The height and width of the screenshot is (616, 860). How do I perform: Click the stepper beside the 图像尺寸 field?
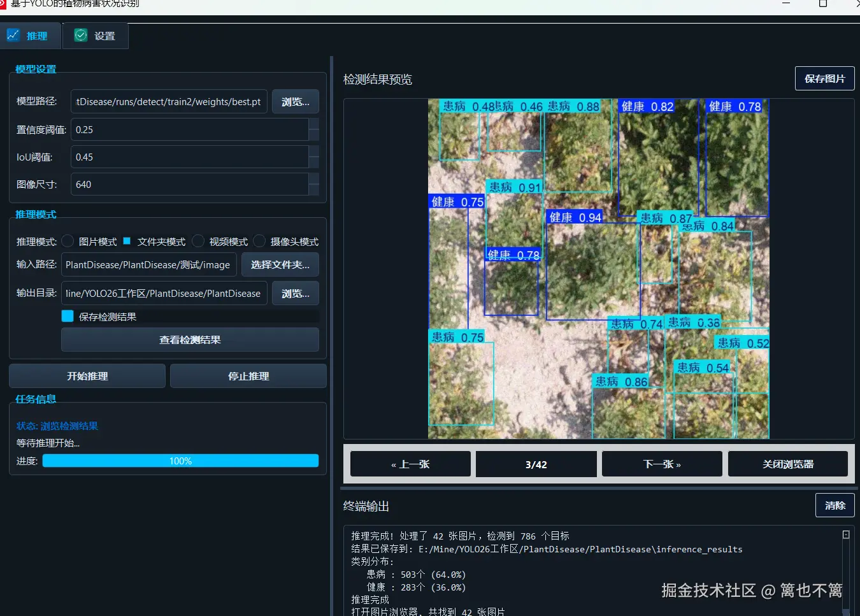(313, 184)
